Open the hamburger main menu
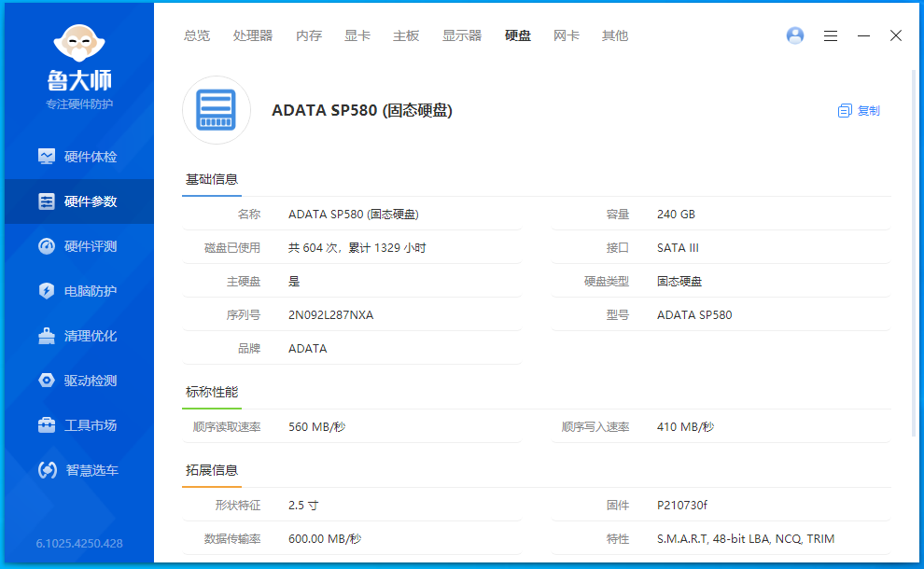 831,36
